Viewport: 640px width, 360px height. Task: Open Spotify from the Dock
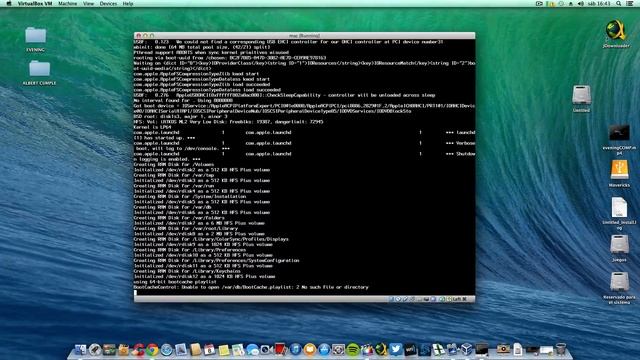pyautogui.click(x=353, y=349)
